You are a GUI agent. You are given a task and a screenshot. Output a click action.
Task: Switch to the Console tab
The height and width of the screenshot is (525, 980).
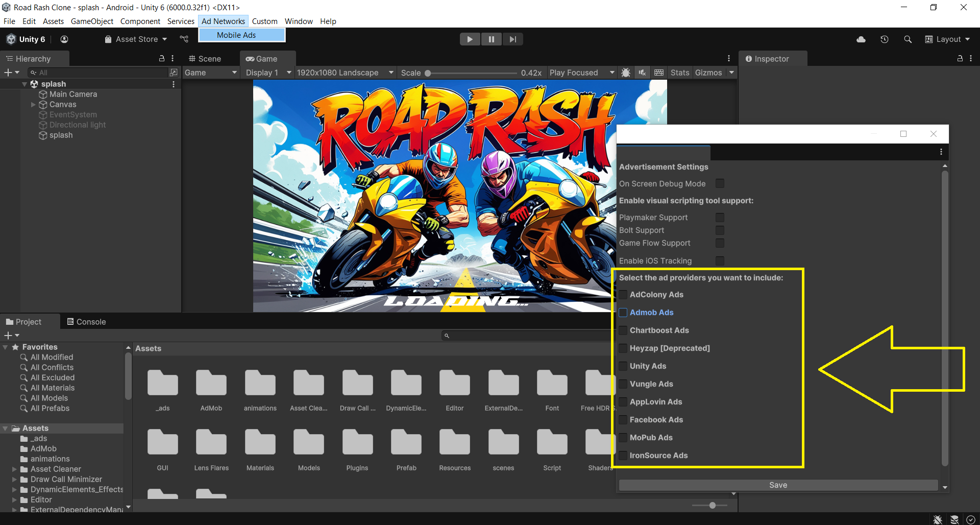(x=86, y=322)
